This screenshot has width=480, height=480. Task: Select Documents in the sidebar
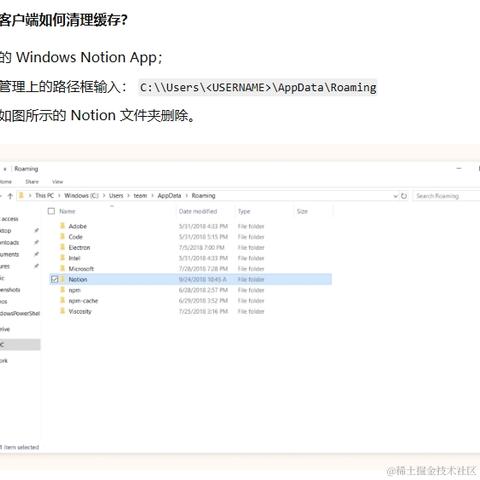[x=9, y=254]
